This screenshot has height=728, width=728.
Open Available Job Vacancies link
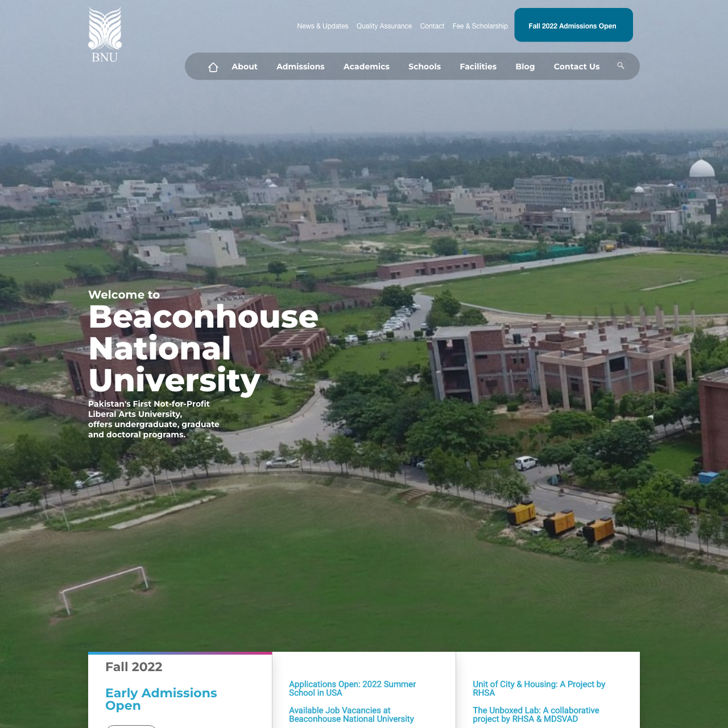point(351,714)
